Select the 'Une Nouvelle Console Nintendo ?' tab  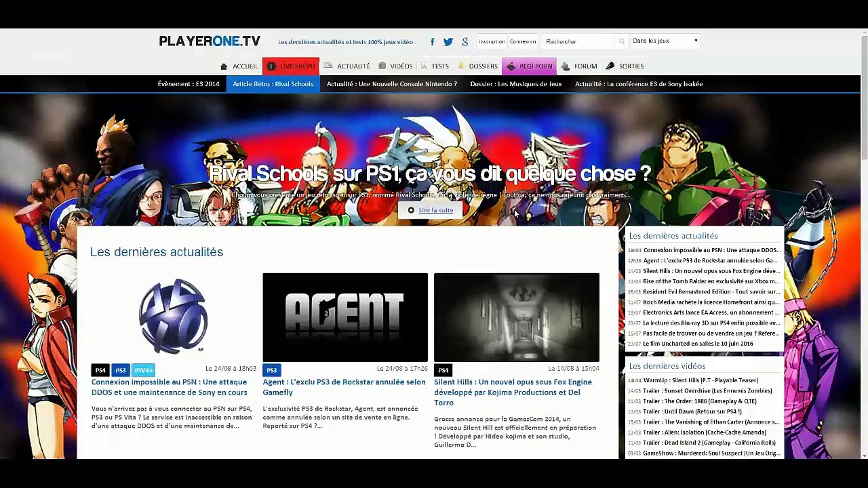click(x=392, y=84)
